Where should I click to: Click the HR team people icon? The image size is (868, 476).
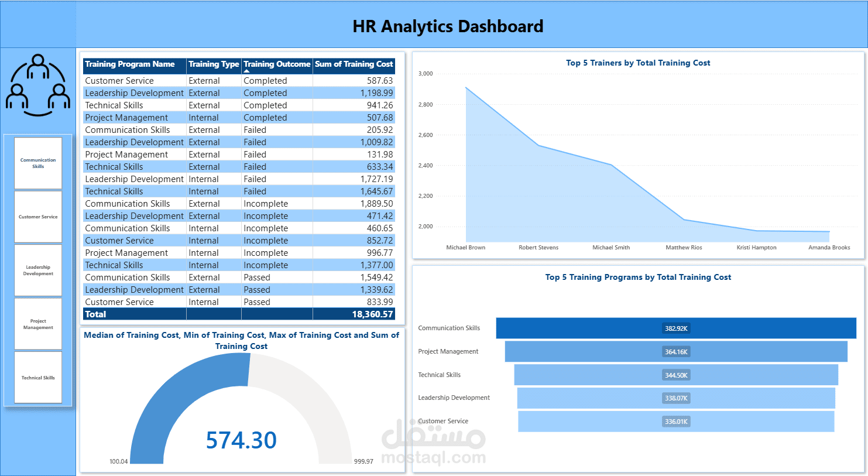[38, 85]
